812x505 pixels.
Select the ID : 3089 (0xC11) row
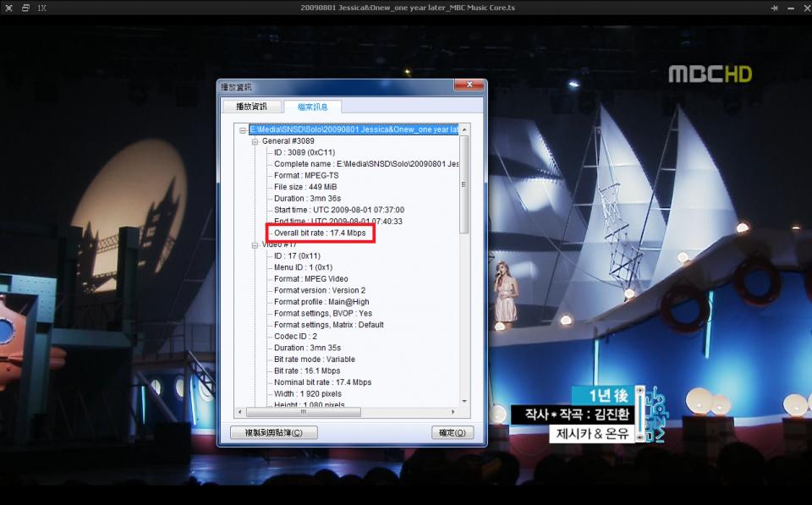[x=304, y=152]
